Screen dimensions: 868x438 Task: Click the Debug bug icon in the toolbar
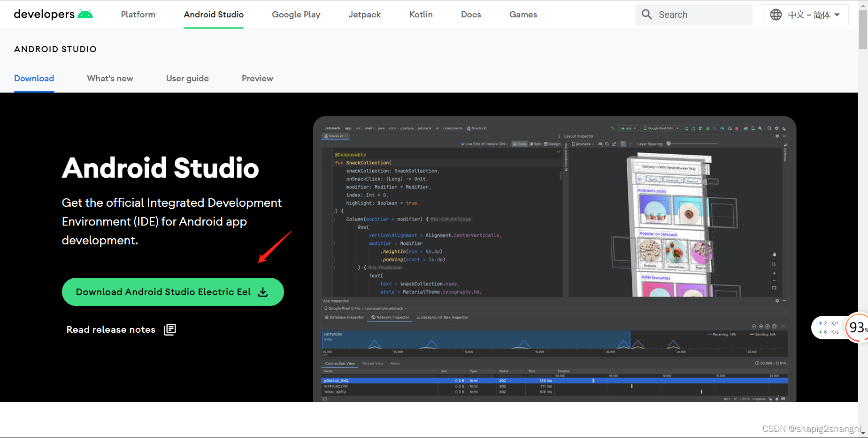(708, 128)
